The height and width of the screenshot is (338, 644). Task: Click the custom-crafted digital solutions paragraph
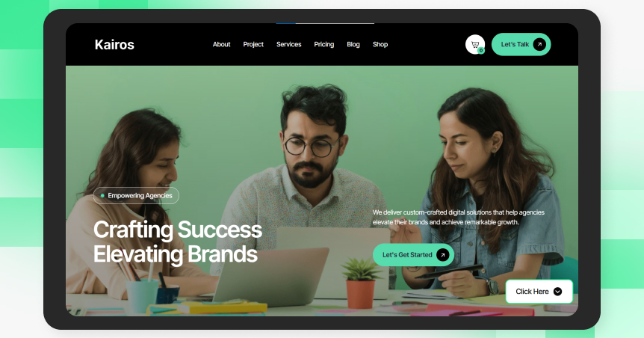(x=459, y=217)
